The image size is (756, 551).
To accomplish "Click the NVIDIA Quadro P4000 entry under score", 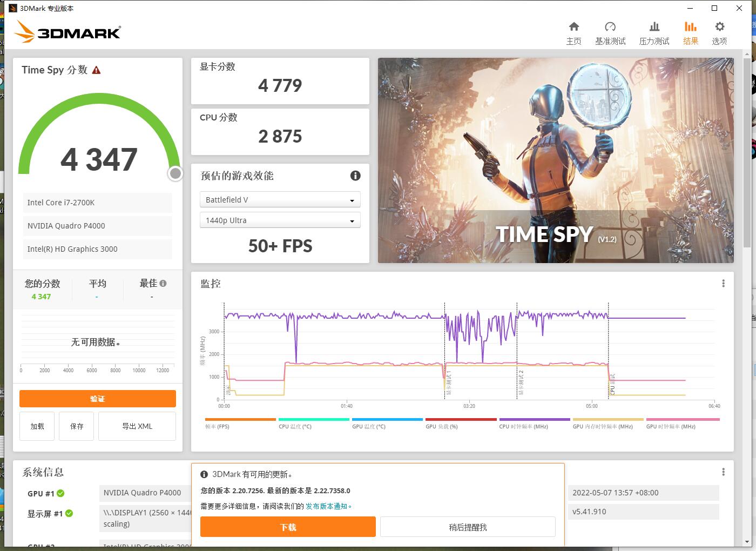I will tap(97, 226).
